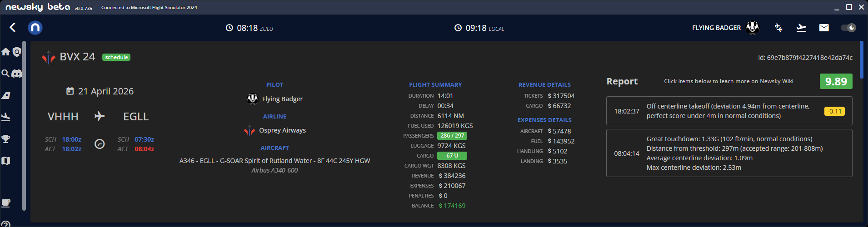Open the connecting flights planes icon
868x227 pixels.
(778, 28)
